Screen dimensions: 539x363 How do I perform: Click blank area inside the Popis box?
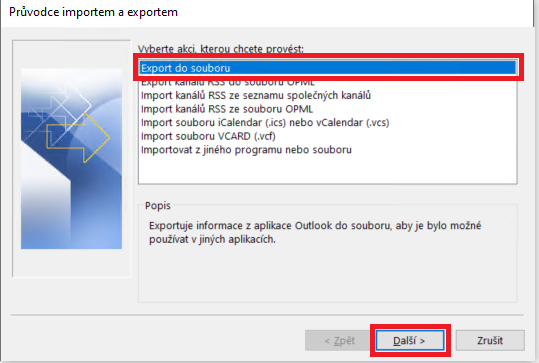click(328, 275)
